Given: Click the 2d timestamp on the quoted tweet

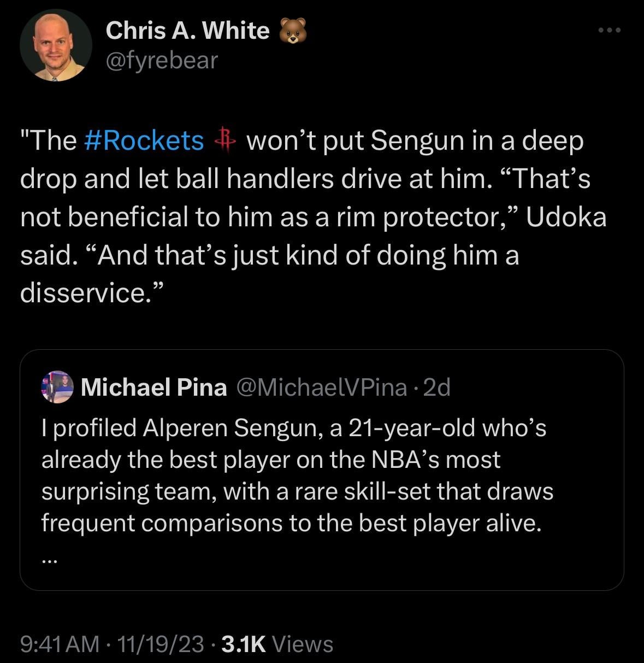Looking at the screenshot, I should pyautogui.click(x=437, y=388).
